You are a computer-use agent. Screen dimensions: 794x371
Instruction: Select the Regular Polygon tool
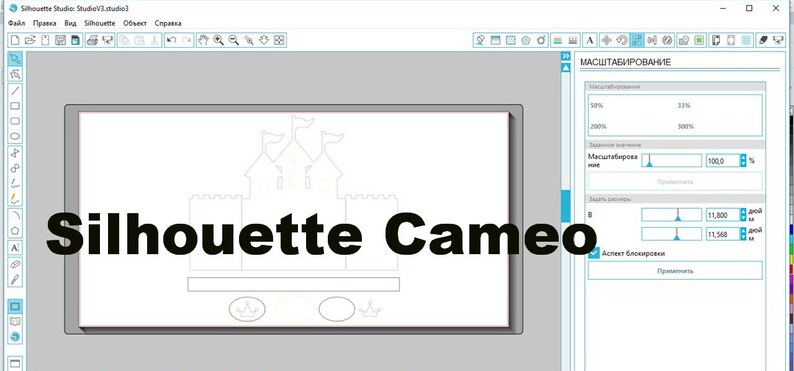point(15,230)
